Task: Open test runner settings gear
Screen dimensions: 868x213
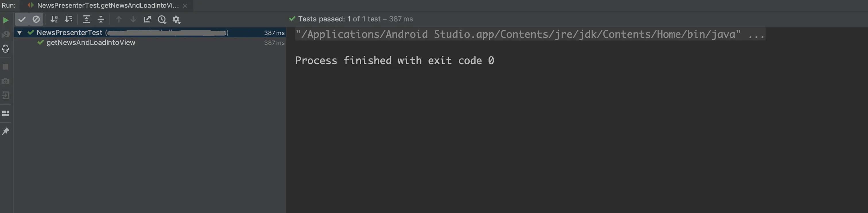Action: [176, 19]
